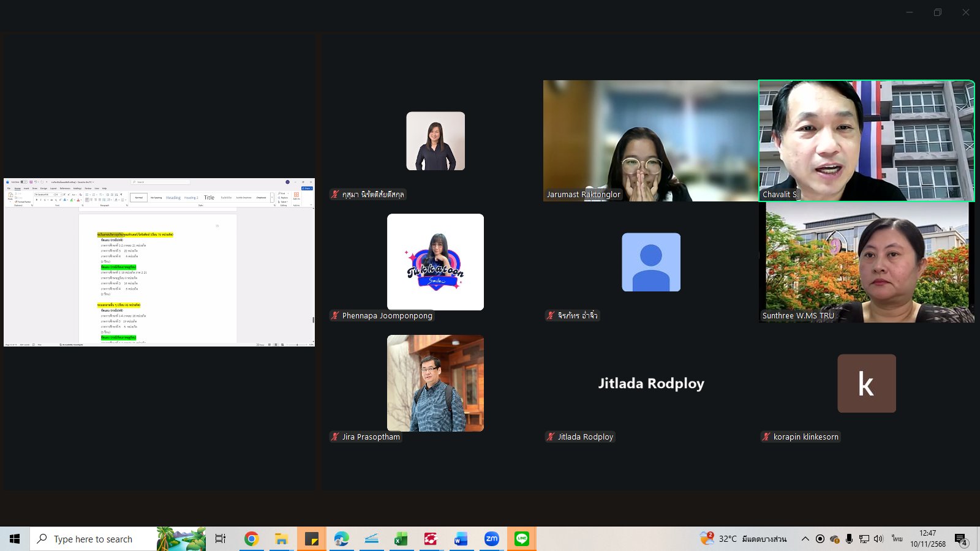
Task: Open Microsoft Word taskbar icon
Action: 461,539
